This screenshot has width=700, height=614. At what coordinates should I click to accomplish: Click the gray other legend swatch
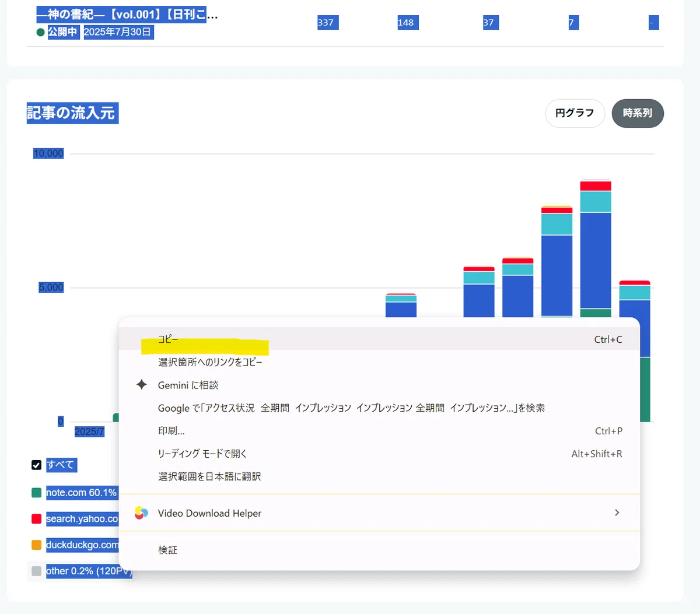(36, 571)
